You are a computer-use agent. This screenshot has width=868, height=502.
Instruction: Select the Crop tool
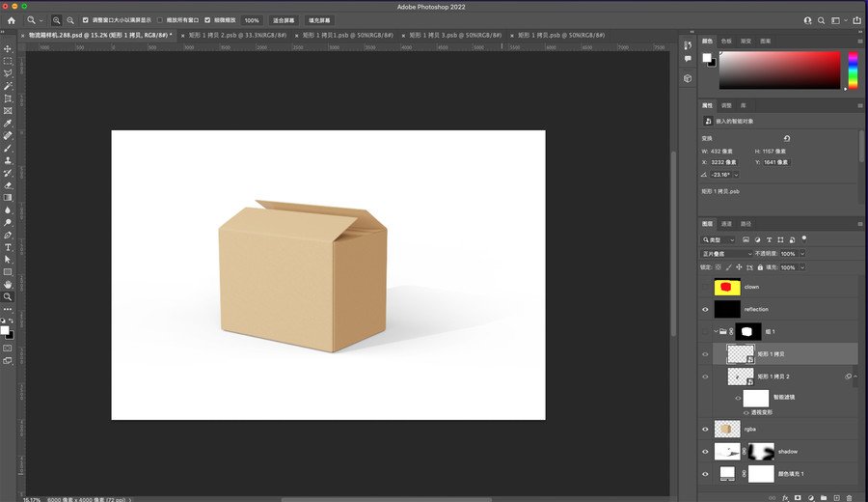point(8,98)
